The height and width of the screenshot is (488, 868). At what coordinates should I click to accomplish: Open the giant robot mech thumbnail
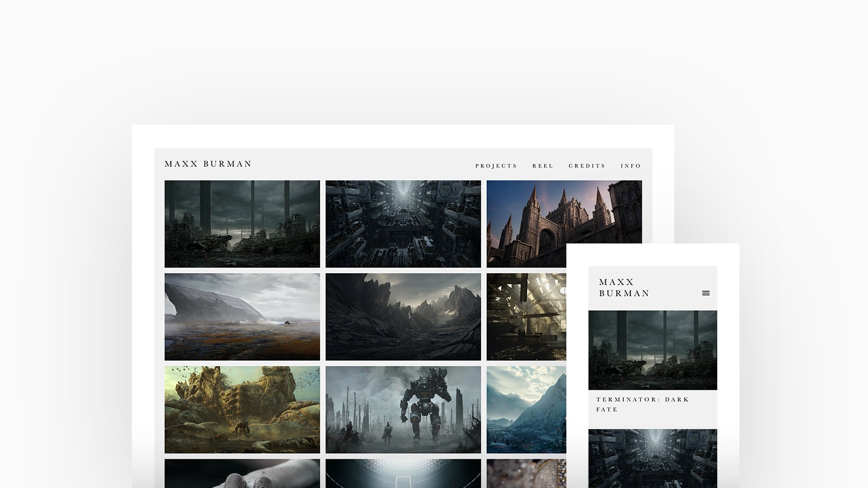403,409
